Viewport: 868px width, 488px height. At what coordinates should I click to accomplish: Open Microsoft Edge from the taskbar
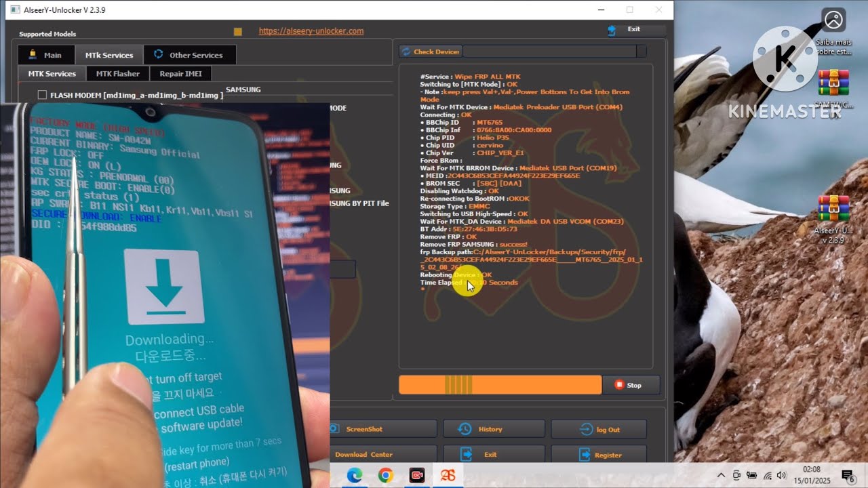(x=355, y=476)
